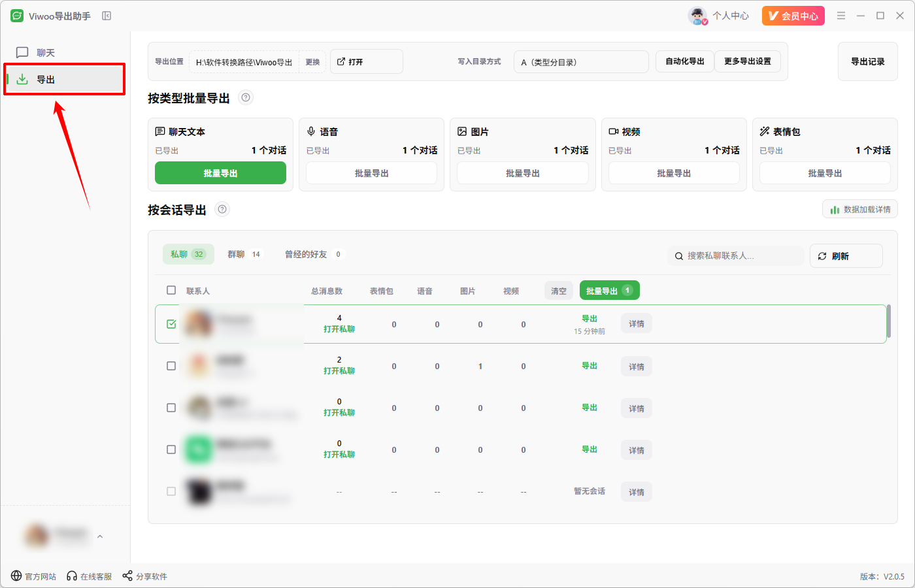Open the 聊天 chat section
Viewport: 915px width, 588px height.
point(65,52)
